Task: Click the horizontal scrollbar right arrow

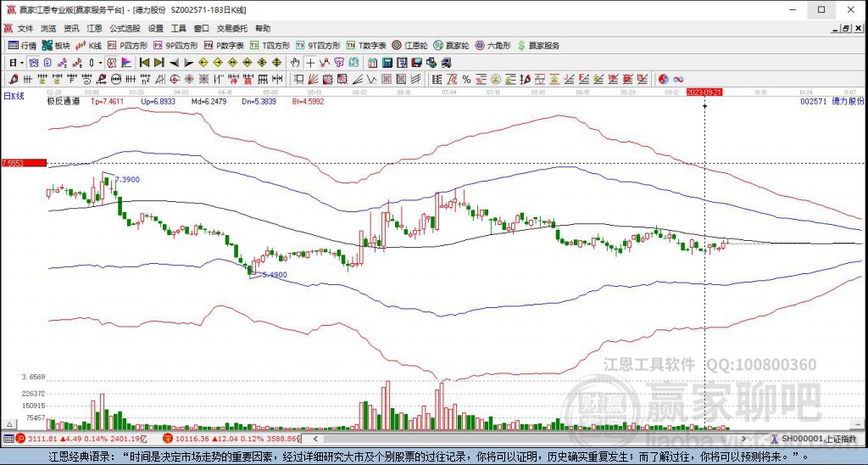Action: tap(744, 439)
